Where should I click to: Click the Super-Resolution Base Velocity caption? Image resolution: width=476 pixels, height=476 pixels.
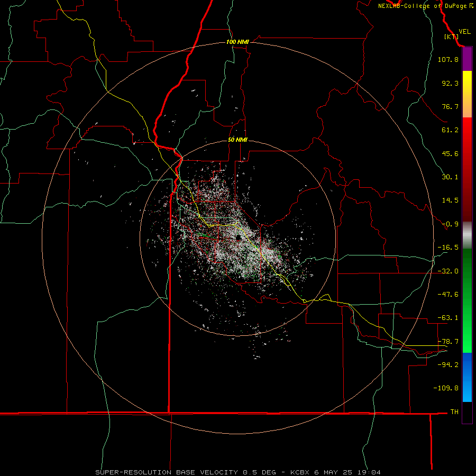tap(237, 472)
